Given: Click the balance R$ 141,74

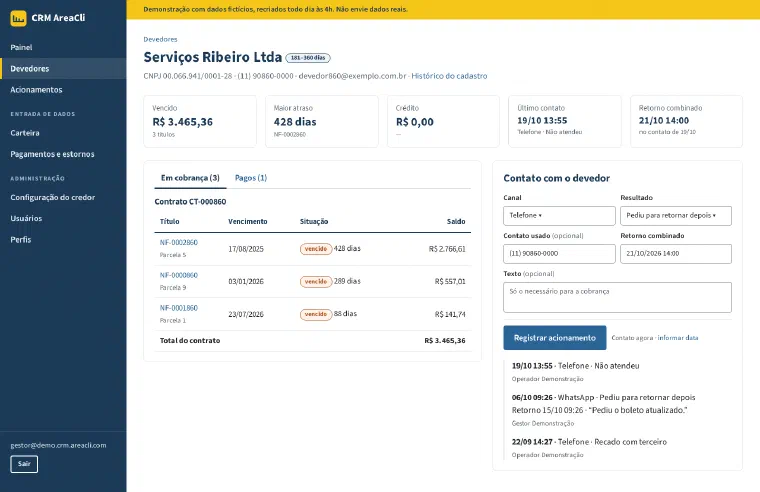Looking at the screenshot, I should coord(450,315).
